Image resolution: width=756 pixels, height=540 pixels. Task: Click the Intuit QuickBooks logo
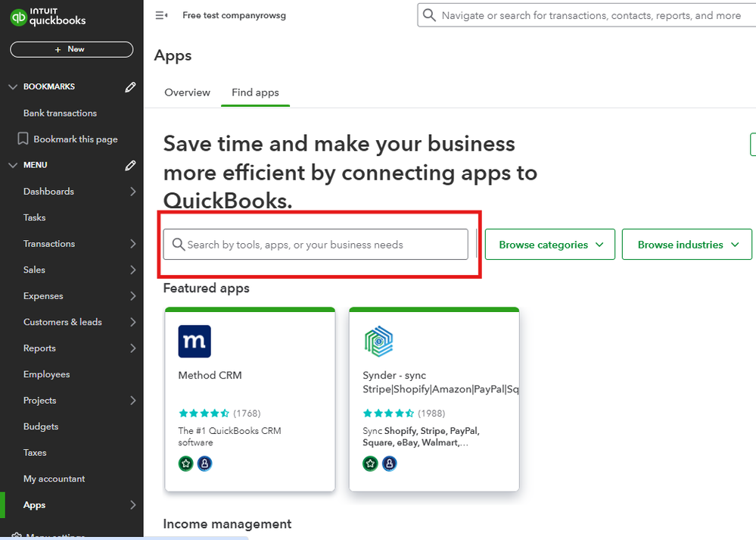tap(48, 17)
